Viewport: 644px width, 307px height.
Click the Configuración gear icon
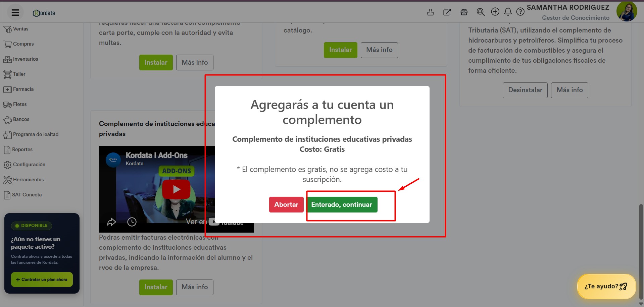pos(7,165)
